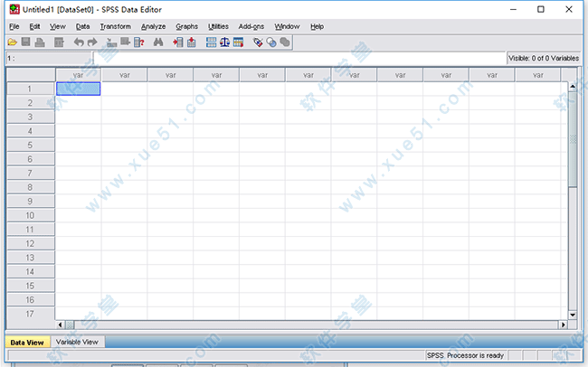Click the Open File folder icon
Image resolution: width=588 pixels, height=367 pixels.
(12, 42)
